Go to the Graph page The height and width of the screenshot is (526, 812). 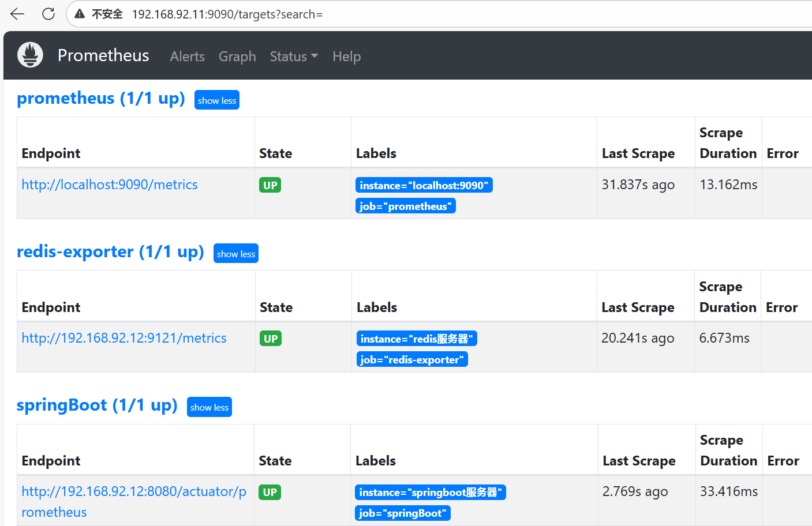[x=237, y=57]
